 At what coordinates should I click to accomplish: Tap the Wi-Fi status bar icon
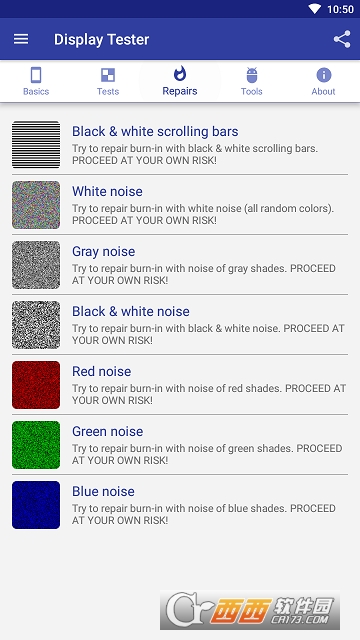coord(315,9)
